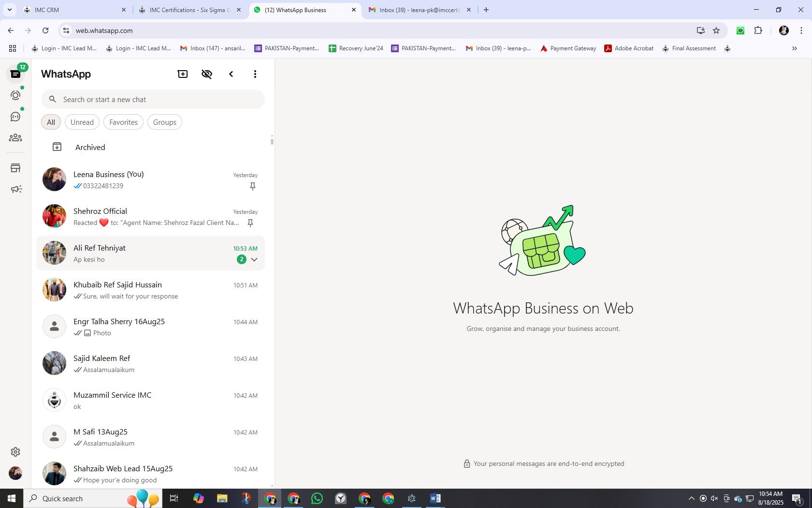The height and width of the screenshot is (508, 812).
Task: Open the Chrome three-dot menu
Action: (801, 30)
